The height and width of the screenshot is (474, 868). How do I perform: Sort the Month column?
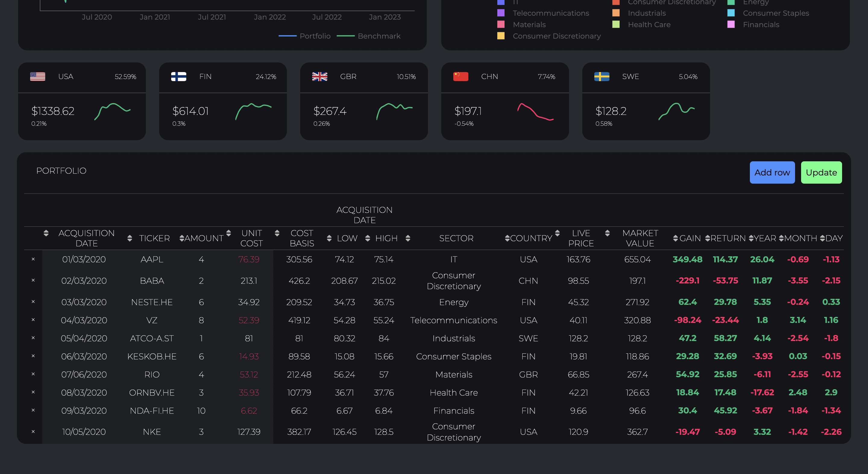(782, 238)
